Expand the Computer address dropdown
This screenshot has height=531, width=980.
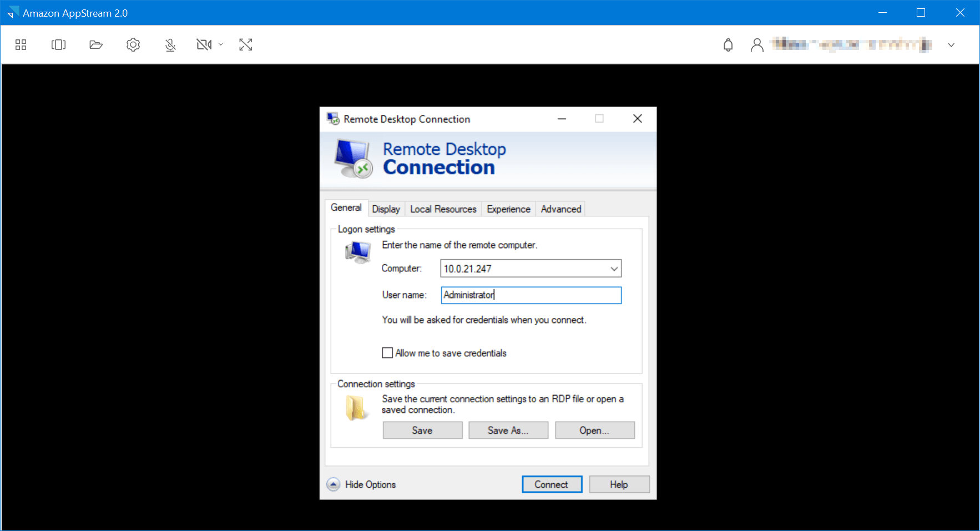point(614,269)
